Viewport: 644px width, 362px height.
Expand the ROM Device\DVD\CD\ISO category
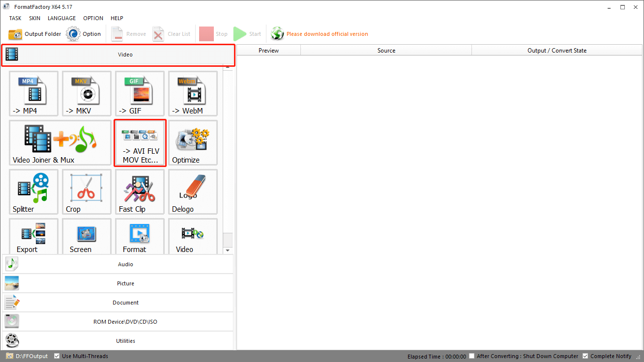(118, 322)
